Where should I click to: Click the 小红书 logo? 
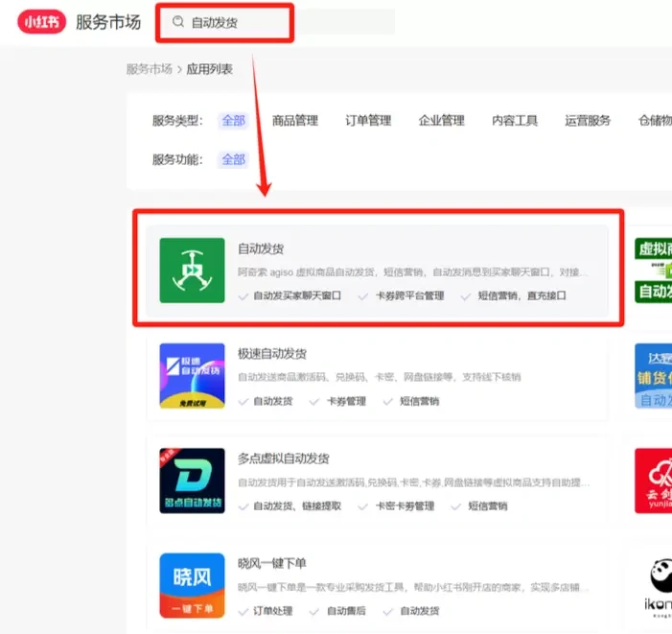pyautogui.click(x=41, y=22)
